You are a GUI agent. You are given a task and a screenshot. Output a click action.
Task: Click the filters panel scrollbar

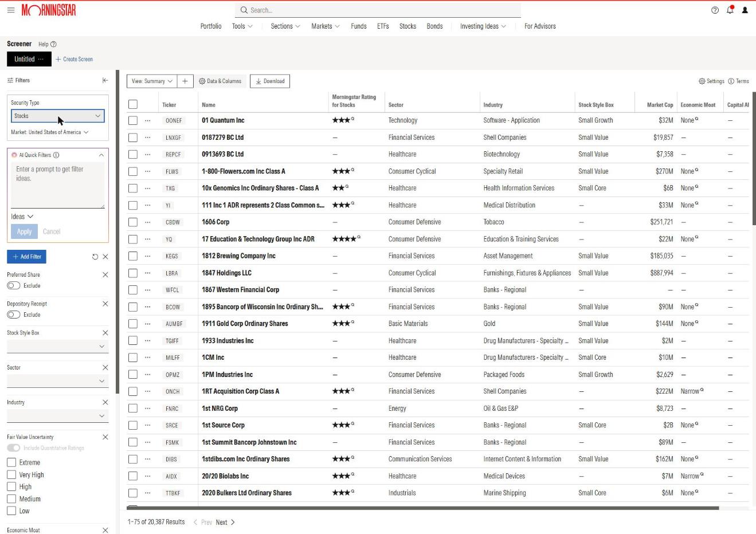[x=117, y=232]
